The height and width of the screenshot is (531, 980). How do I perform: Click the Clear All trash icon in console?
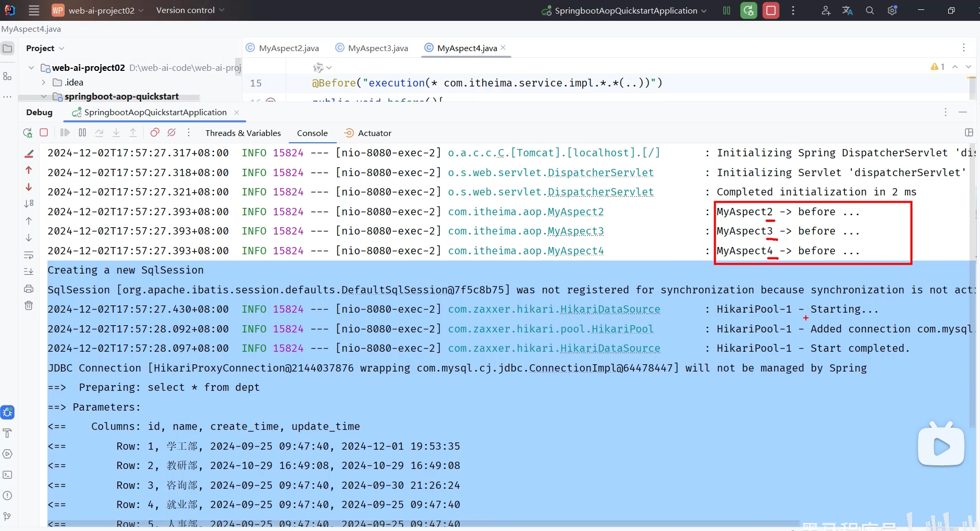point(29,305)
